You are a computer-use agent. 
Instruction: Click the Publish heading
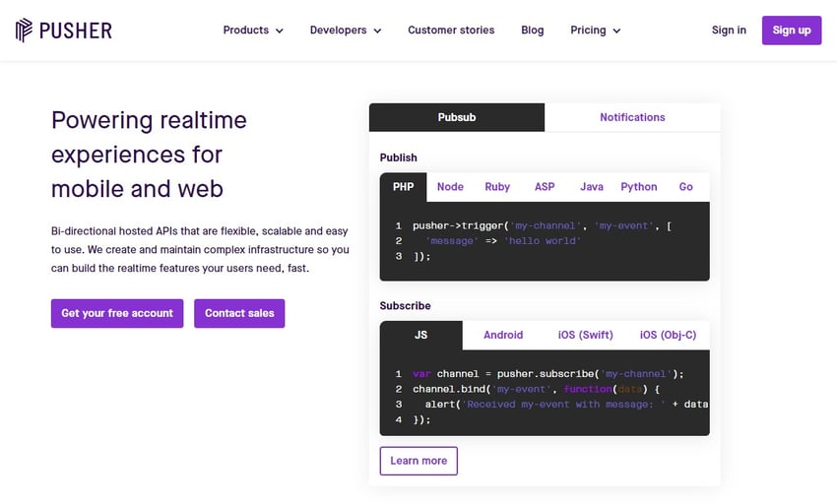(398, 157)
